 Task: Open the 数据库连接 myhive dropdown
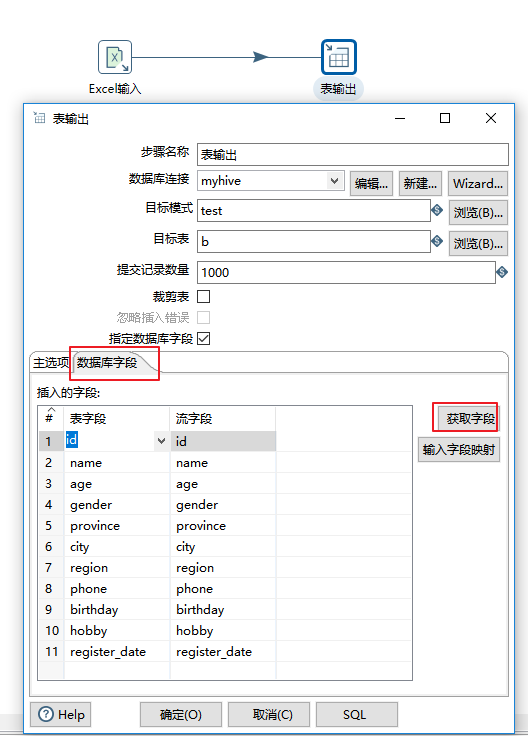334,181
